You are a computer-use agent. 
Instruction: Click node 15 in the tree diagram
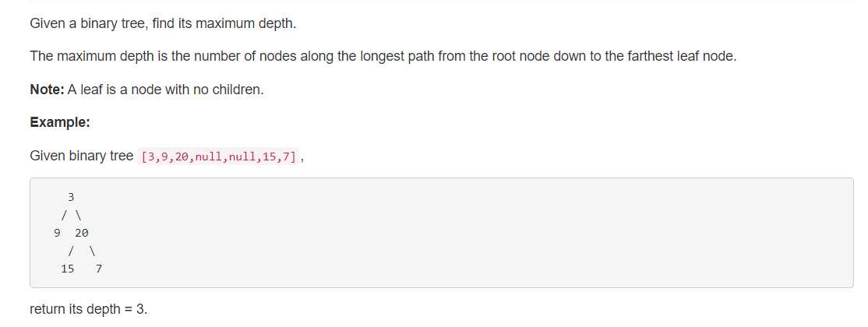pos(68,269)
